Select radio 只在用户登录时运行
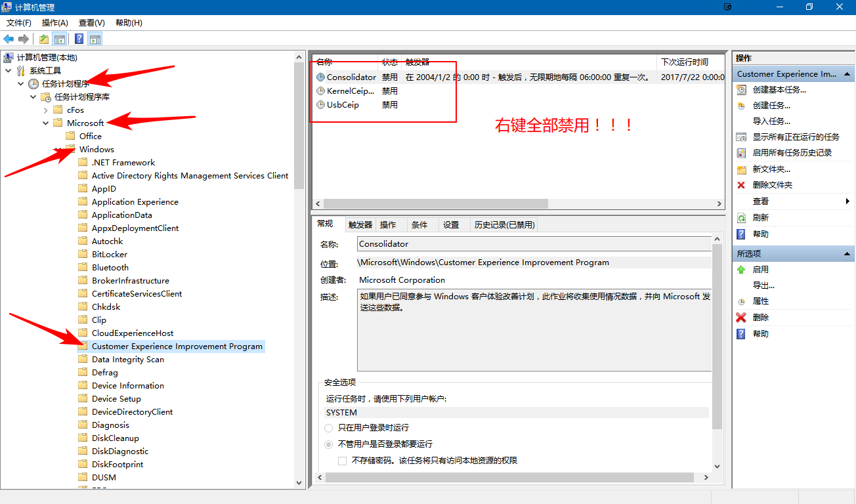 tap(328, 428)
